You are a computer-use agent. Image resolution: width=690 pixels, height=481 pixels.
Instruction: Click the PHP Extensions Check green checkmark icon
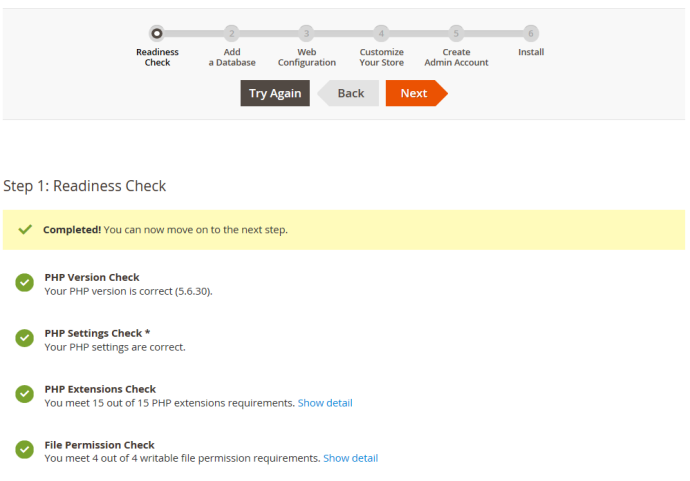[x=25, y=395]
